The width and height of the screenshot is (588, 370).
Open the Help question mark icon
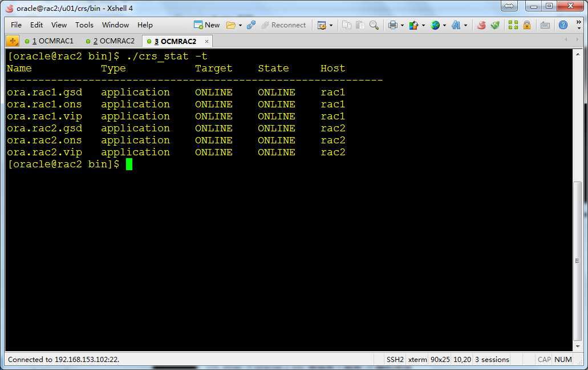(x=563, y=25)
